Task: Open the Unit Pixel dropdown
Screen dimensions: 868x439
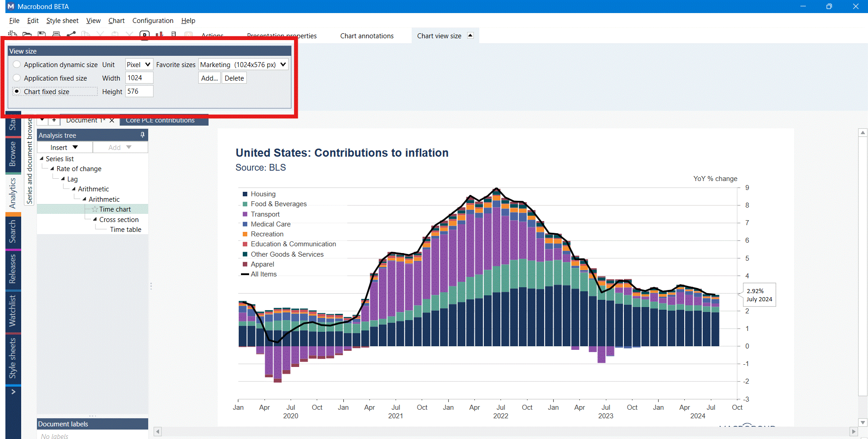Action: click(139, 64)
